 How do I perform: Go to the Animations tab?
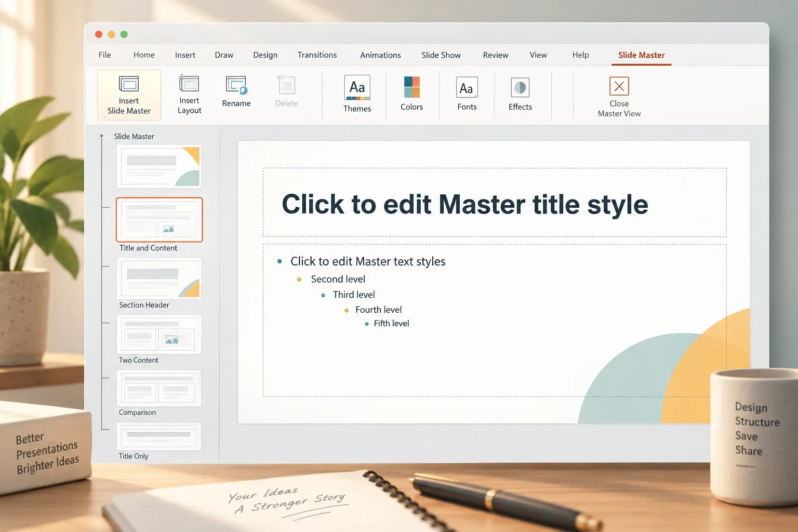pos(381,55)
